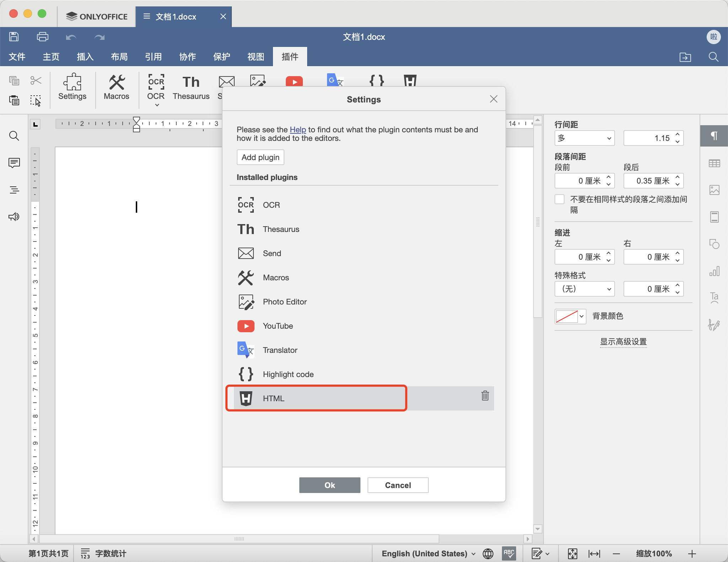Open the Signature settings icon
The image size is (728, 562).
714,324
